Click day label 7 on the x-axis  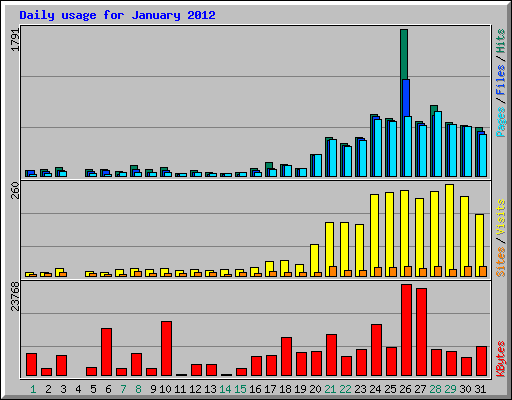click(123, 389)
